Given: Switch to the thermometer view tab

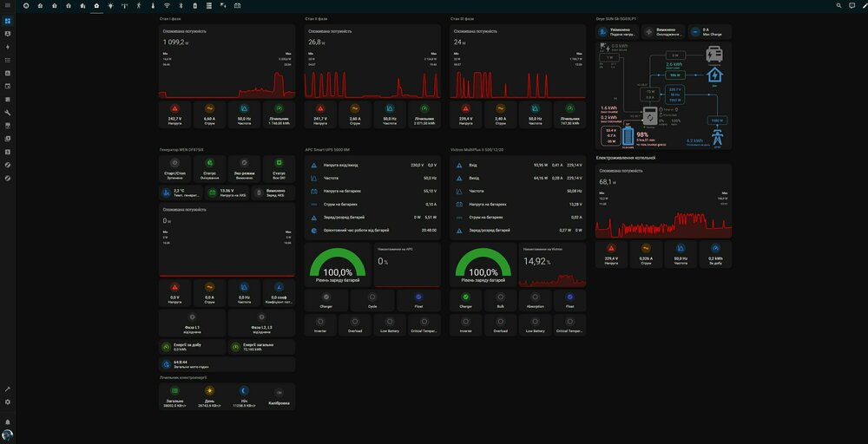Looking at the screenshot, I should coord(152,6).
